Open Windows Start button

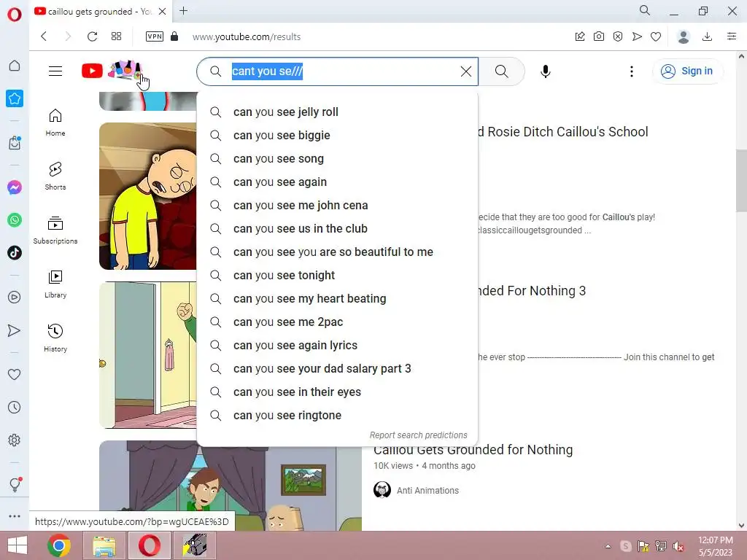tap(18, 545)
